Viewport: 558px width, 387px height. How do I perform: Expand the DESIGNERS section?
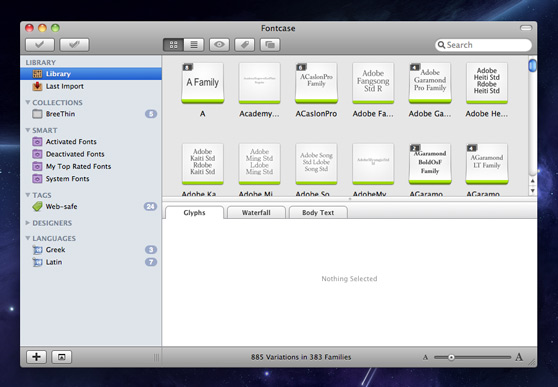pyautogui.click(x=28, y=223)
